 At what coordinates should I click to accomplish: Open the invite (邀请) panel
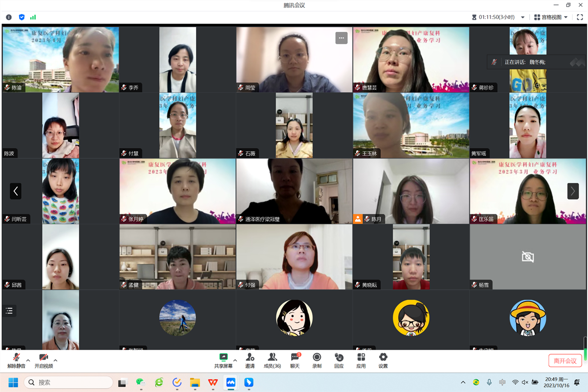coord(250,361)
